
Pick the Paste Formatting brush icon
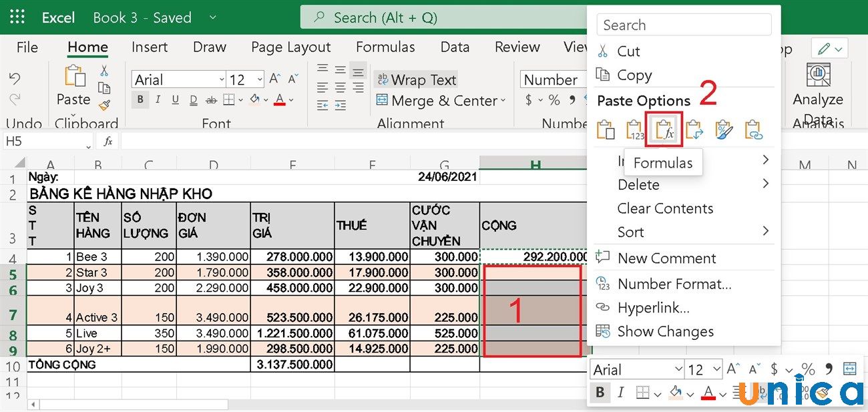tap(724, 130)
